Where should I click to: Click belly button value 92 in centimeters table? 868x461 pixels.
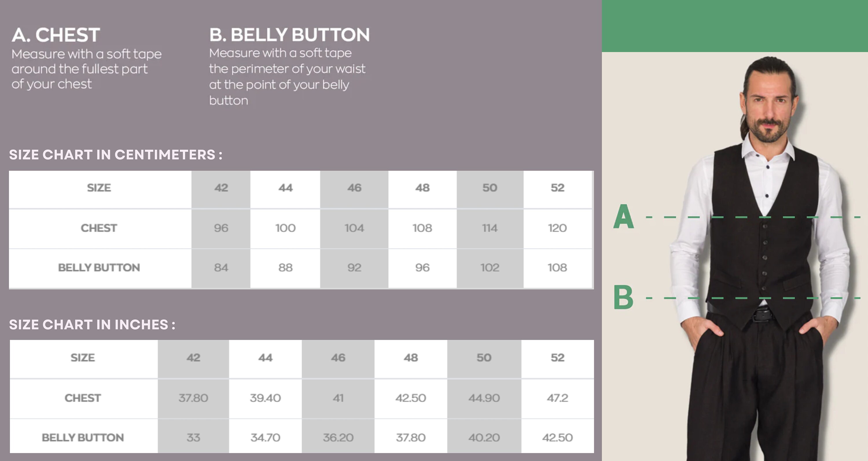354,268
